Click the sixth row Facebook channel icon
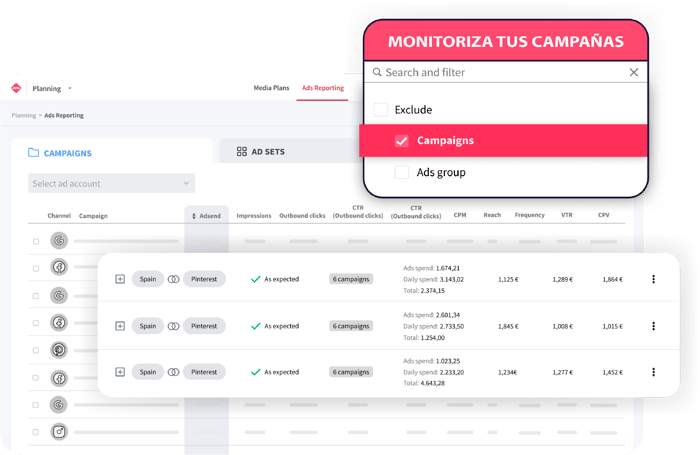This screenshot has width=700, height=455. (x=59, y=378)
